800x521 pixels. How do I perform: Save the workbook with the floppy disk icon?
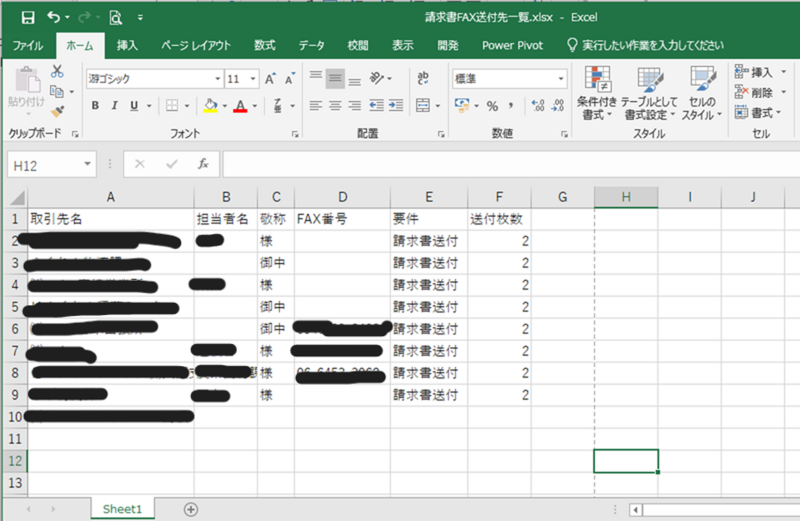28,18
